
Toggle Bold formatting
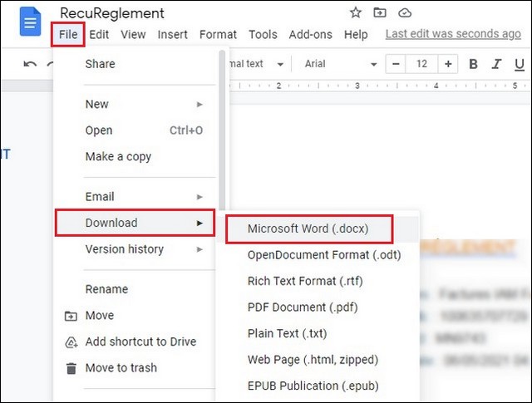click(473, 64)
